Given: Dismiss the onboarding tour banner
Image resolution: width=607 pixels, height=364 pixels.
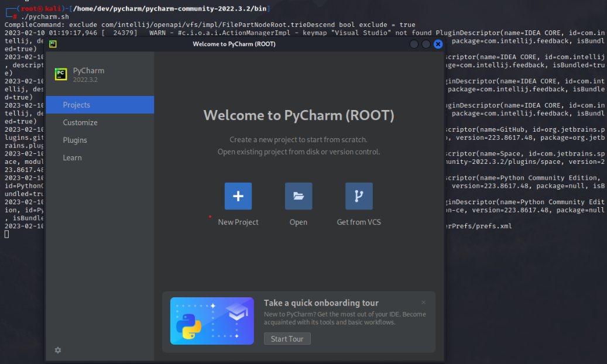Looking at the screenshot, I should [x=424, y=303].
